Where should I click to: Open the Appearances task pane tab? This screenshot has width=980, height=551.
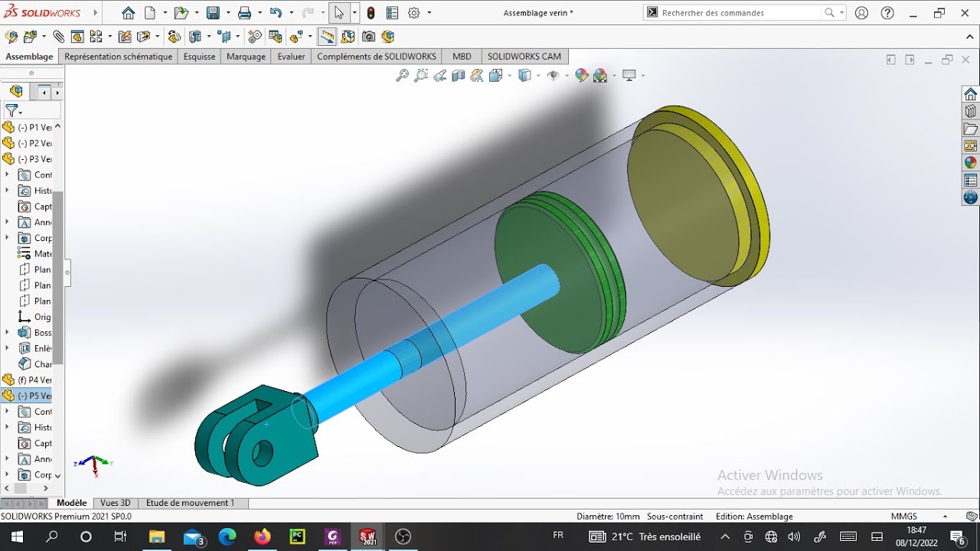[x=970, y=162]
